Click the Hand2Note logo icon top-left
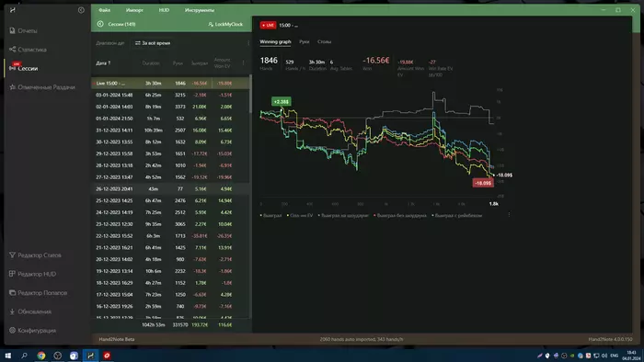This screenshot has width=644, height=362. [x=13, y=10]
